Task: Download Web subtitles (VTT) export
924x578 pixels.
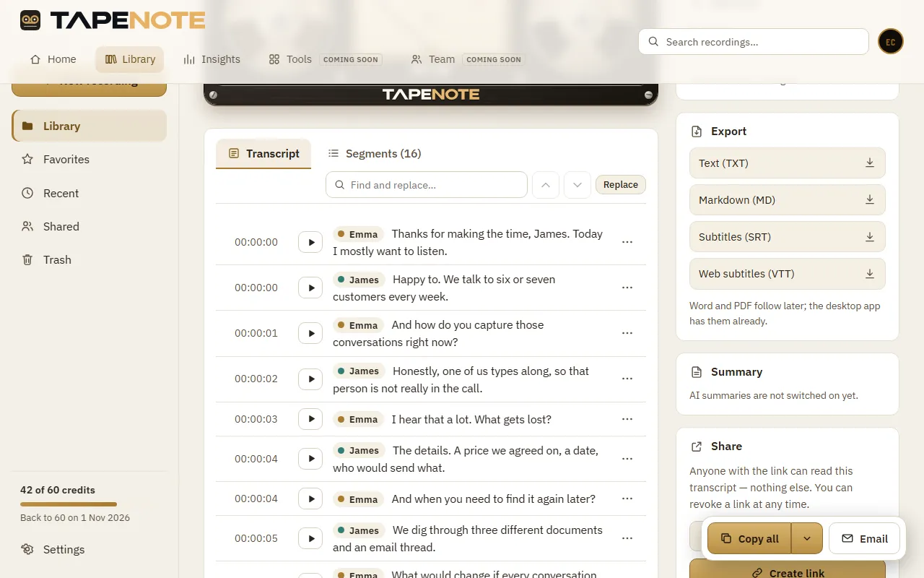Action: [787, 274]
